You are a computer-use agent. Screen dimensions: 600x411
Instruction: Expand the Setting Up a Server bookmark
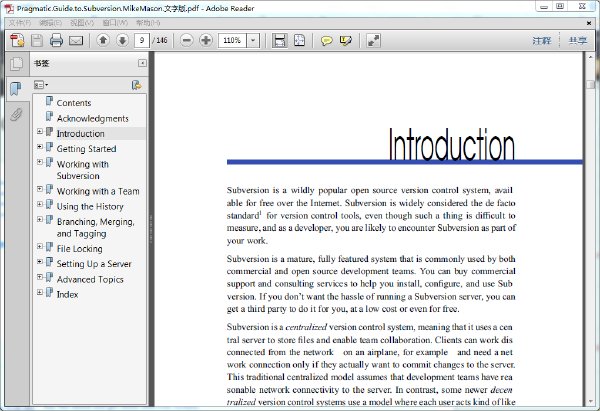pyautogui.click(x=40, y=261)
